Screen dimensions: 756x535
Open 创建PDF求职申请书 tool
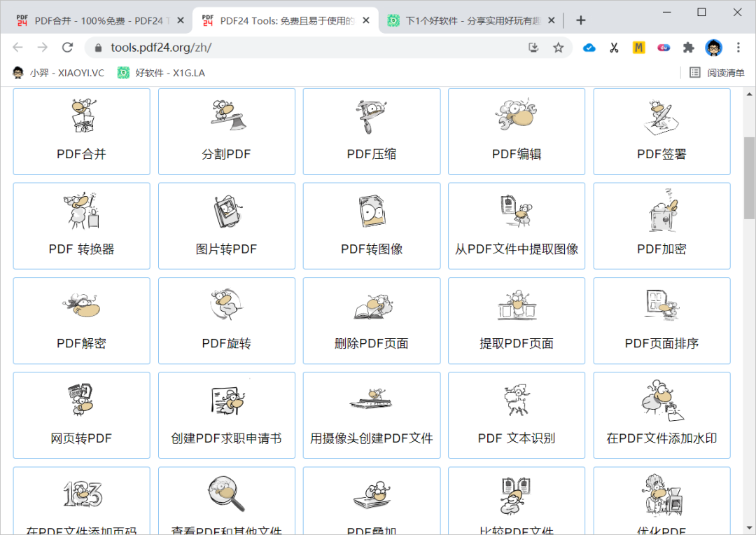point(227,415)
